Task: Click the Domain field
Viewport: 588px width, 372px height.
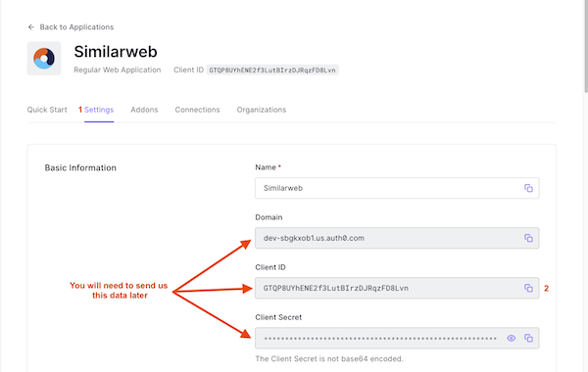Action: pos(397,238)
